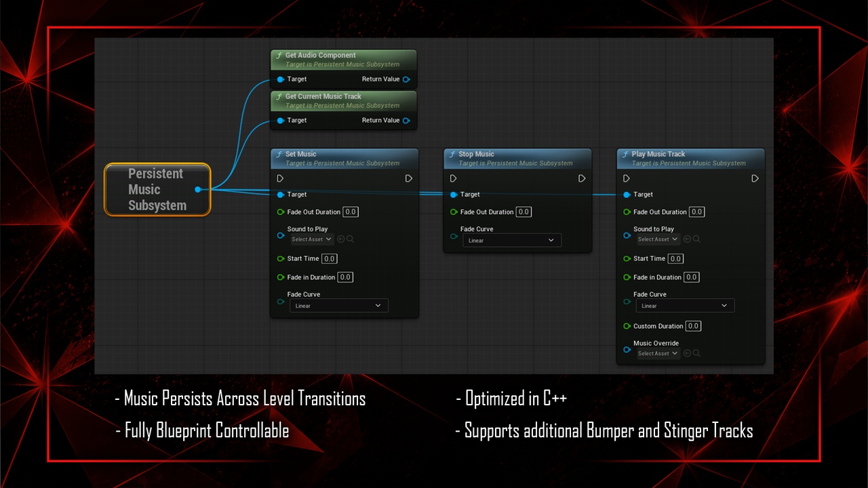Open the Set Music Sound to Play asset dropdown

[311, 239]
